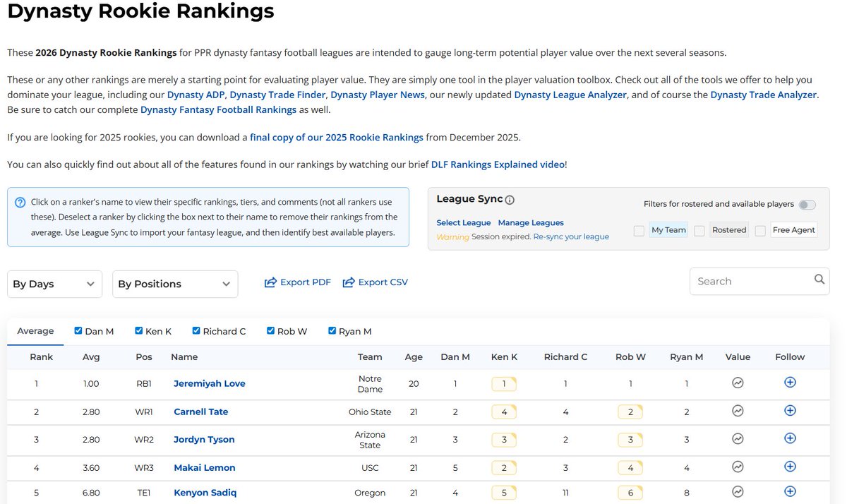The width and height of the screenshot is (847, 504).
Task: View Ken K's rank 4 note for Carnell Tate
Action: (504, 412)
